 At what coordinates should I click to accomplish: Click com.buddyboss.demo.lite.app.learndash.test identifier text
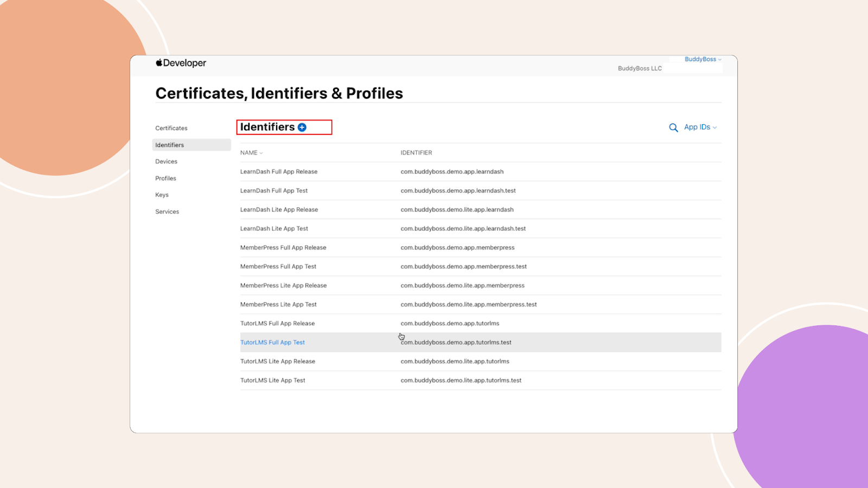[463, 229]
